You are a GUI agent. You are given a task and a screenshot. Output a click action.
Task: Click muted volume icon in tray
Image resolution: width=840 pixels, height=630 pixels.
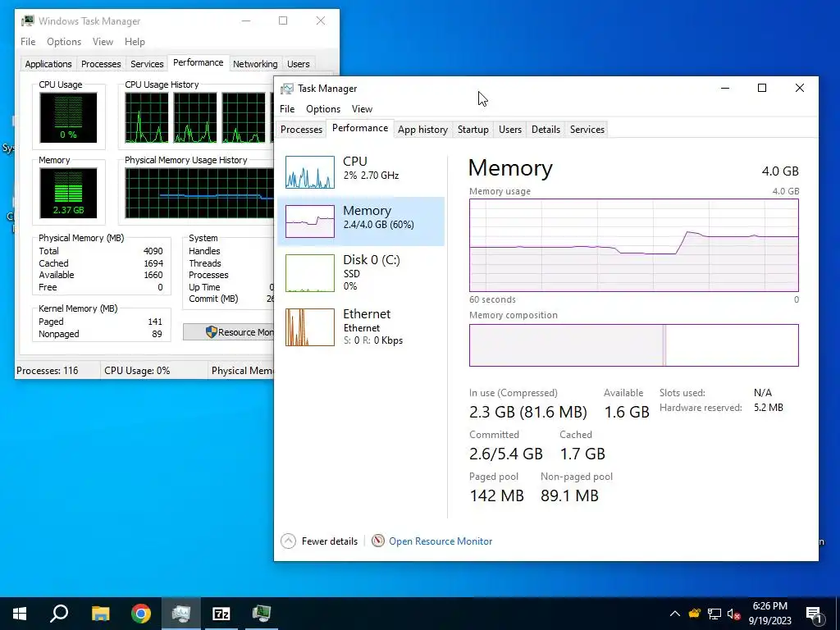click(734, 614)
